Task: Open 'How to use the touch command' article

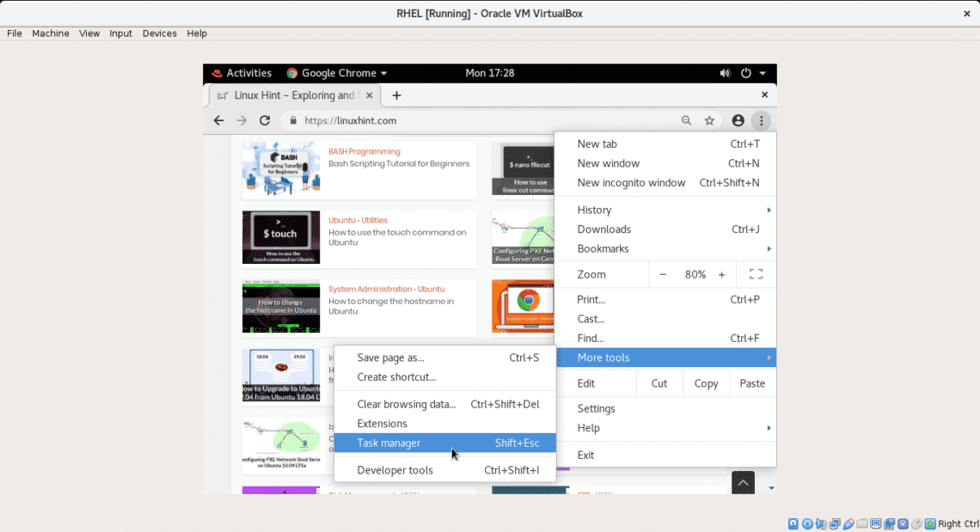Action: (x=397, y=237)
